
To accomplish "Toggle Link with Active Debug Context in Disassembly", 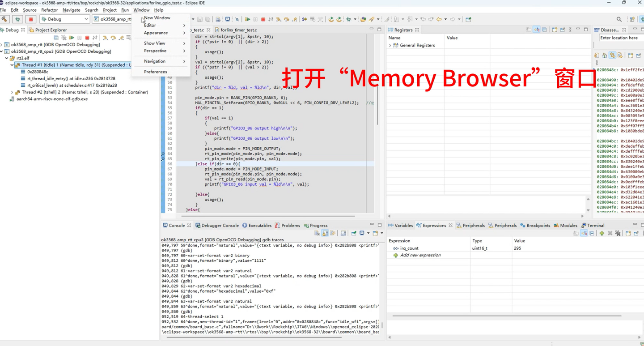I will pos(612,56).
